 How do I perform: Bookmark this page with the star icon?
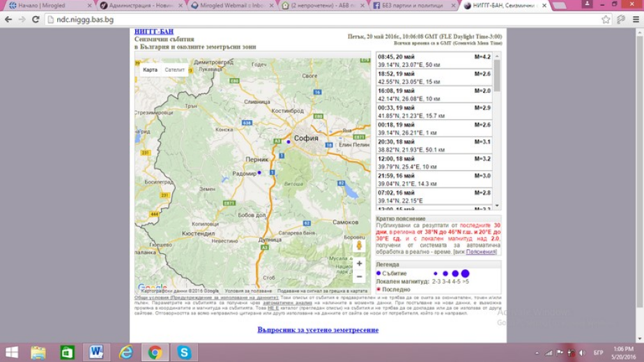(x=606, y=20)
